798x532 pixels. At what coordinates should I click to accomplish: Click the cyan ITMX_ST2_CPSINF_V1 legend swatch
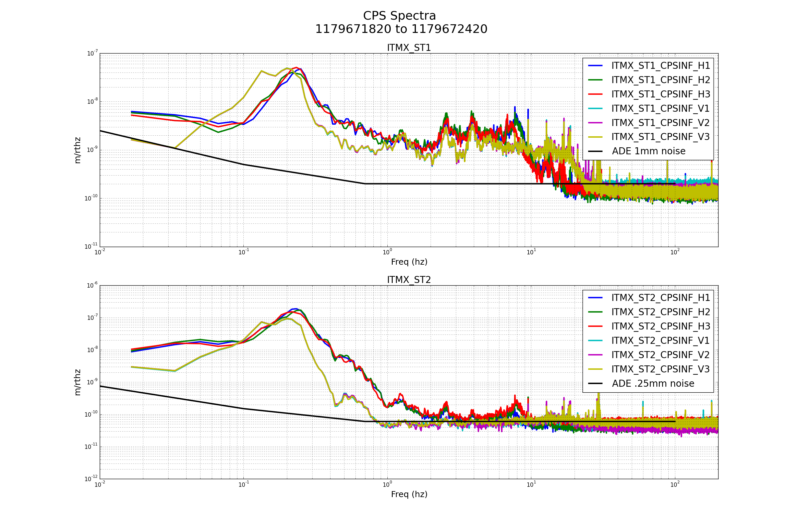tap(595, 340)
